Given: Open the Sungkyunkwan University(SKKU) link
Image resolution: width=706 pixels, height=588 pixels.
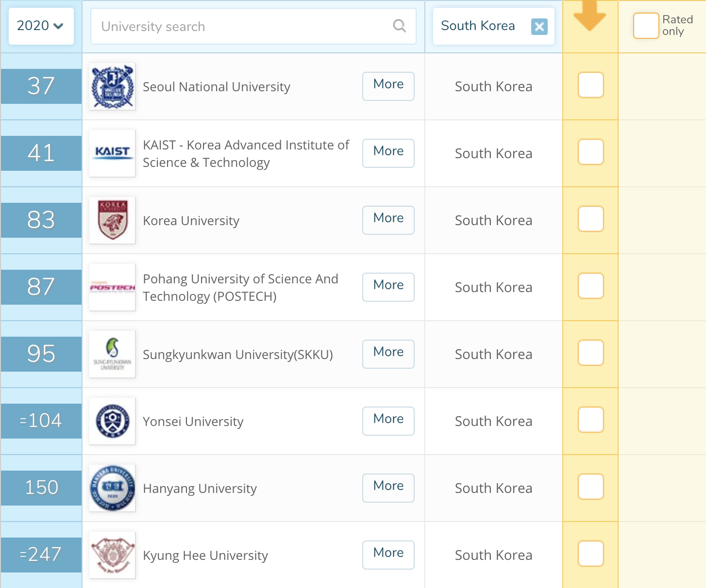Looking at the screenshot, I should pos(238,355).
